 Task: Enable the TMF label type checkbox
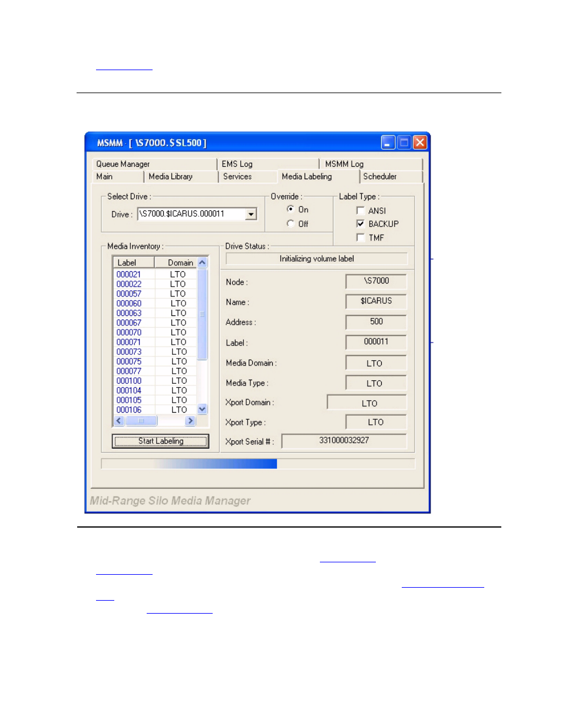point(361,238)
